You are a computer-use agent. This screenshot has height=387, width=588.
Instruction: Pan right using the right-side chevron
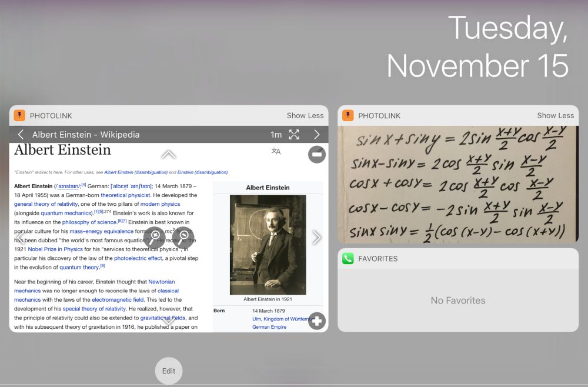coord(316,237)
